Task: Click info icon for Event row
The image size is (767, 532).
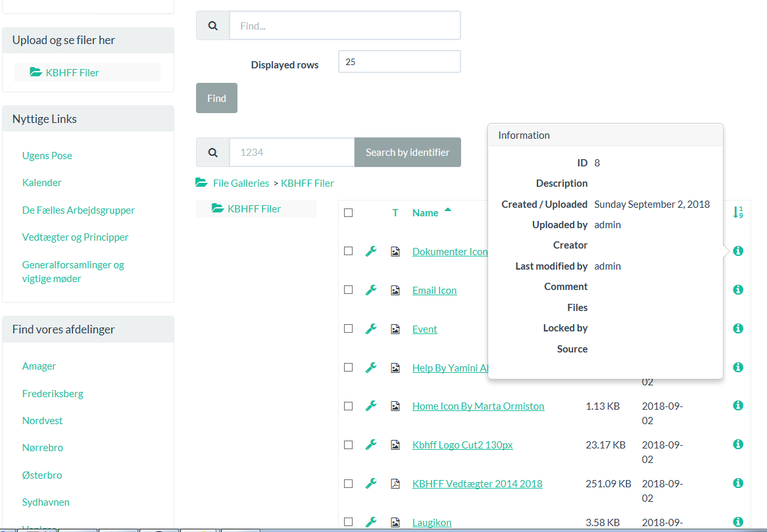Action: (x=737, y=328)
